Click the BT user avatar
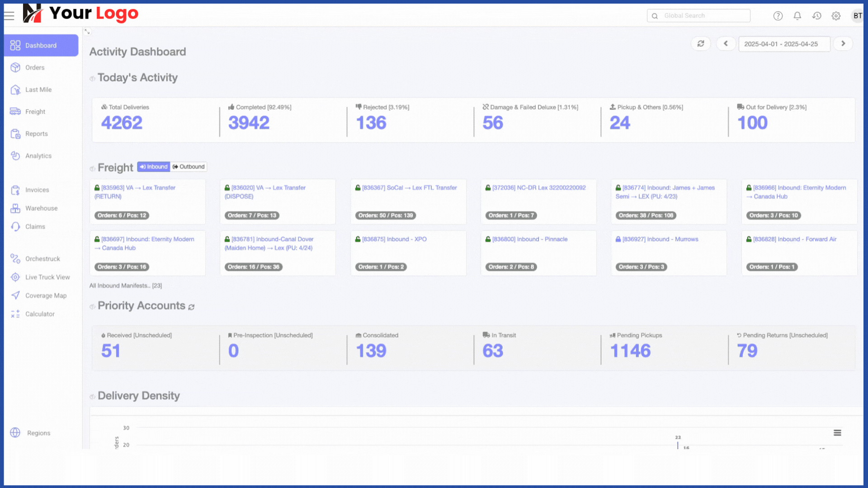The width and height of the screenshot is (868, 488). 857,16
